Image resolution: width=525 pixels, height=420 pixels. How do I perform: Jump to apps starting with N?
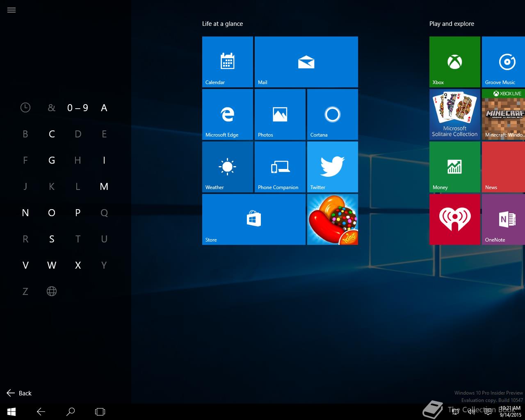(x=25, y=213)
